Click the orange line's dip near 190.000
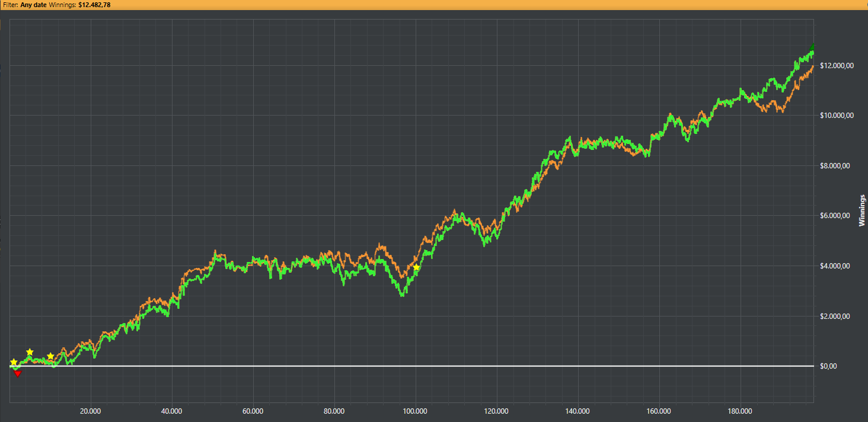This screenshot has height=422, width=868. (783, 110)
